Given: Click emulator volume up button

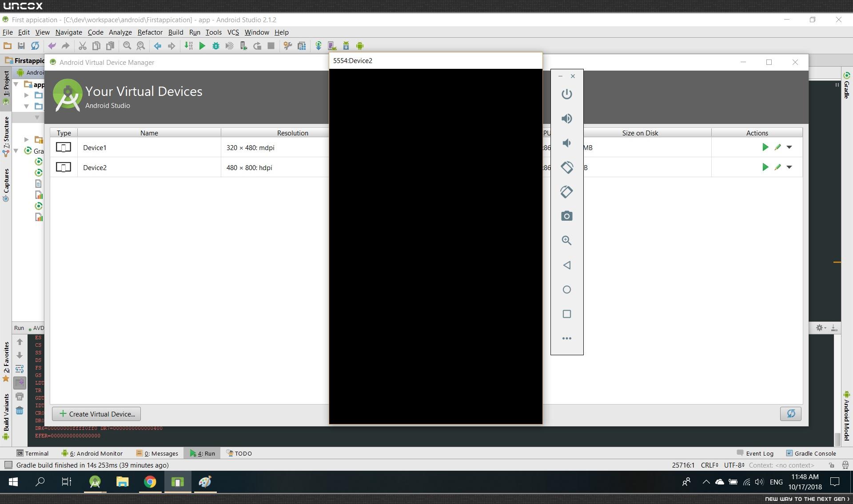Looking at the screenshot, I should tap(566, 119).
